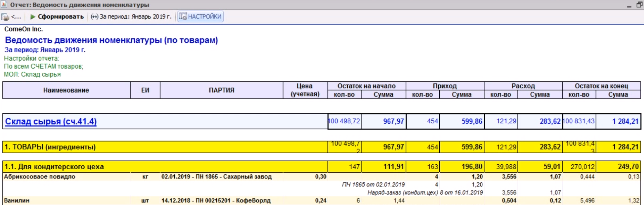
Task: Click the report icon in the title bar
Action: (x=4, y=4)
